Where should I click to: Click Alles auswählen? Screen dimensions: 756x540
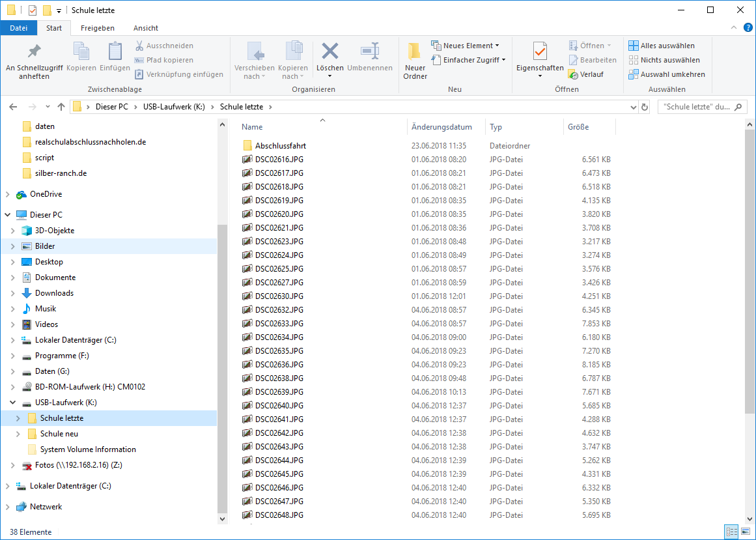tap(662, 46)
